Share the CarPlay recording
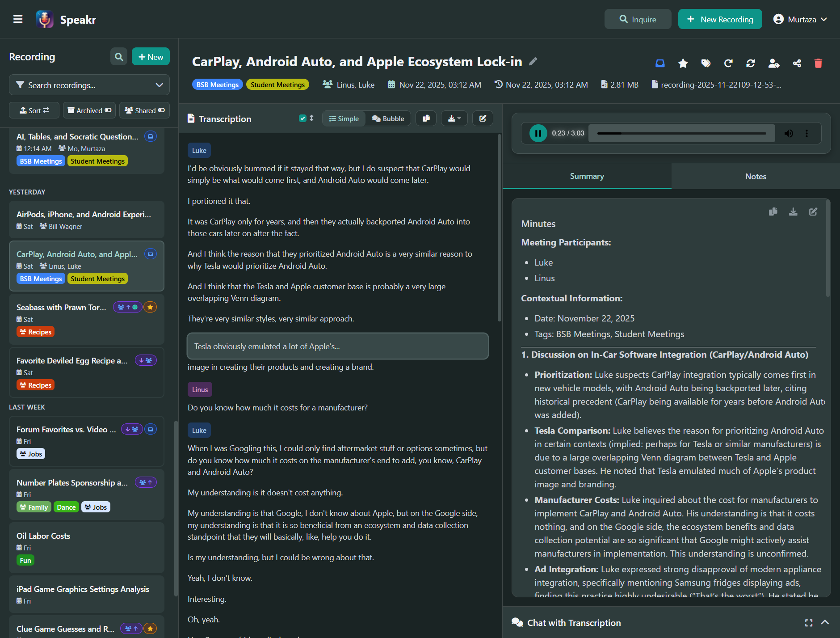The height and width of the screenshot is (638, 840). pos(797,63)
